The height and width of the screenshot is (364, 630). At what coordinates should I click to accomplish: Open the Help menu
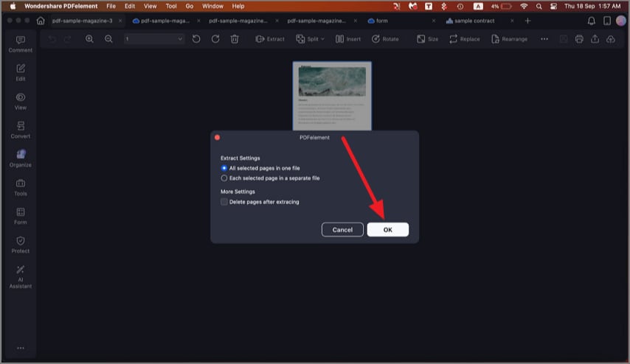tap(238, 6)
